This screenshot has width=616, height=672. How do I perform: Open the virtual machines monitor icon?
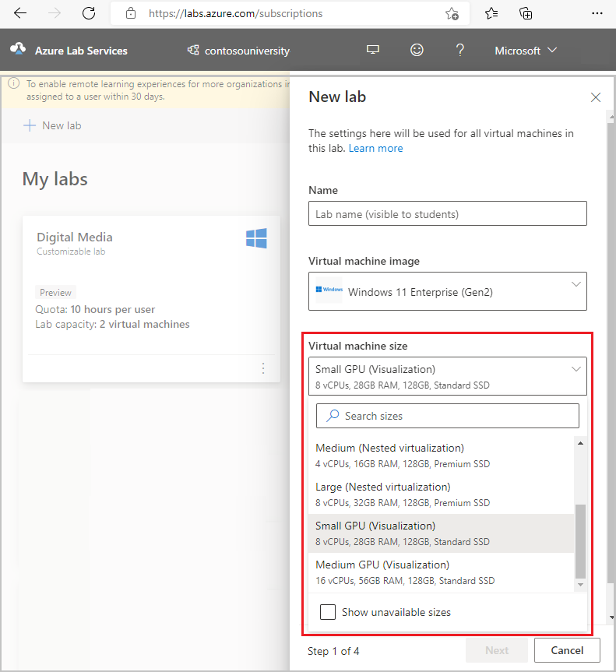pos(373,50)
